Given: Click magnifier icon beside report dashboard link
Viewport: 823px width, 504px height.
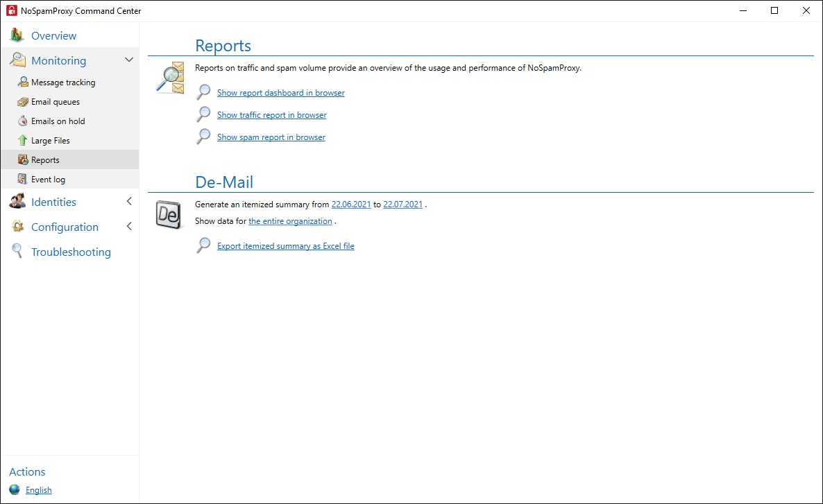Looking at the screenshot, I should [x=203, y=92].
